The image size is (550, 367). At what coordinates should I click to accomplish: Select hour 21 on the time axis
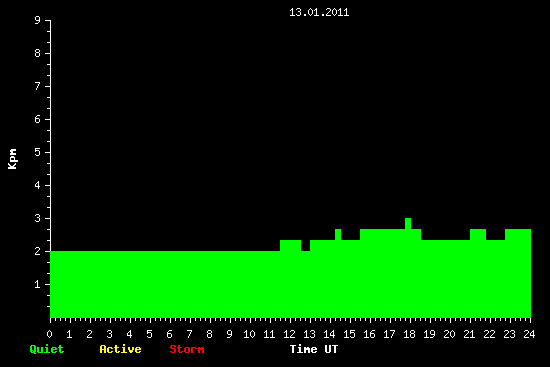(469, 334)
